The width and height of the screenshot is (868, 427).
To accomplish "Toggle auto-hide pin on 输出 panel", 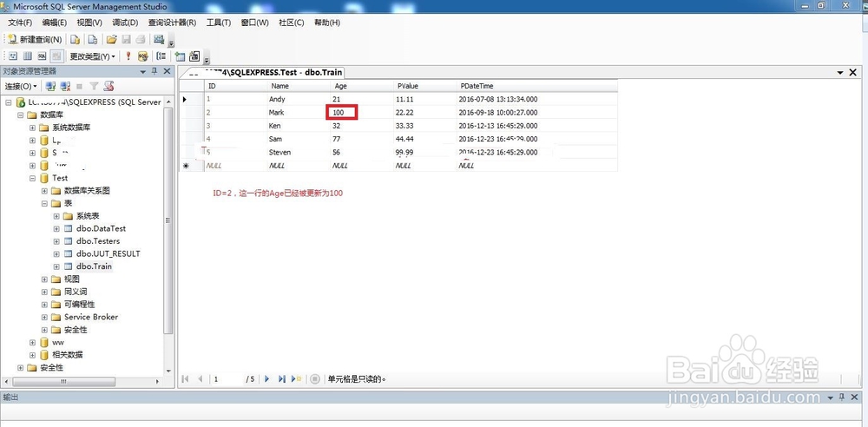I will (841, 397).
